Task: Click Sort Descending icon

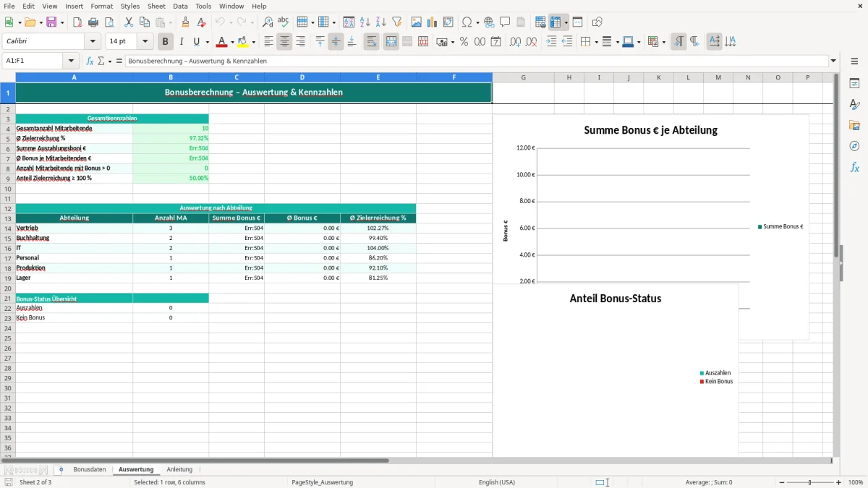Action: coord(380,22)
